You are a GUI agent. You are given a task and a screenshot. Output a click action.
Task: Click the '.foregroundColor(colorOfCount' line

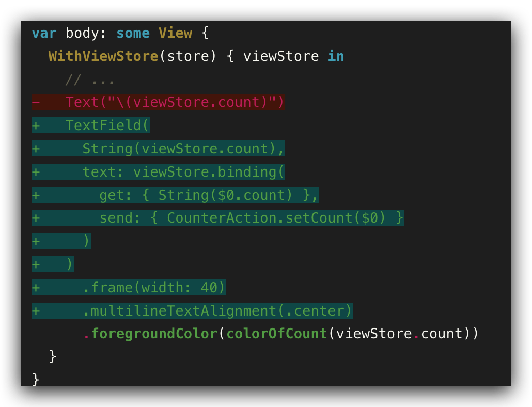[280, 334]
